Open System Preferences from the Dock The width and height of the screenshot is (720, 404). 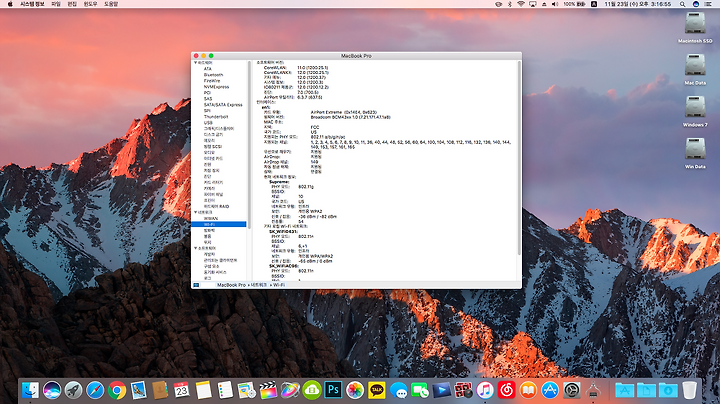[572, 390]
